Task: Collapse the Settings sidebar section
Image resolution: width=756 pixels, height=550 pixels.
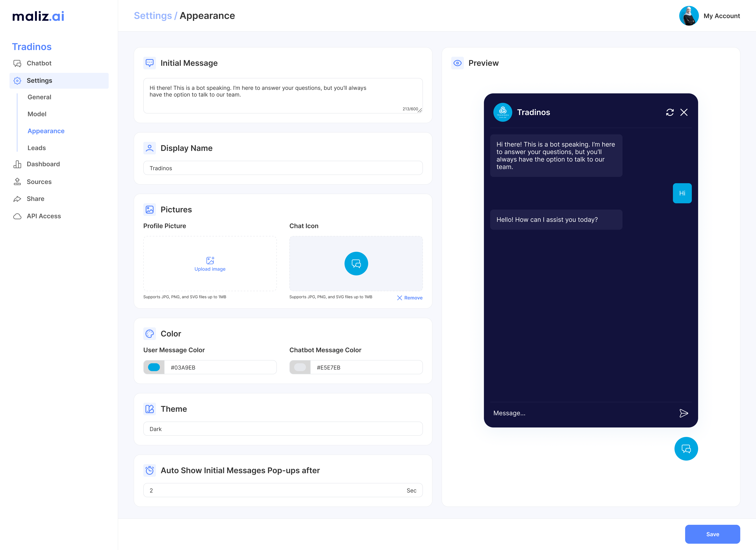Action: click(x=59, y=81)
